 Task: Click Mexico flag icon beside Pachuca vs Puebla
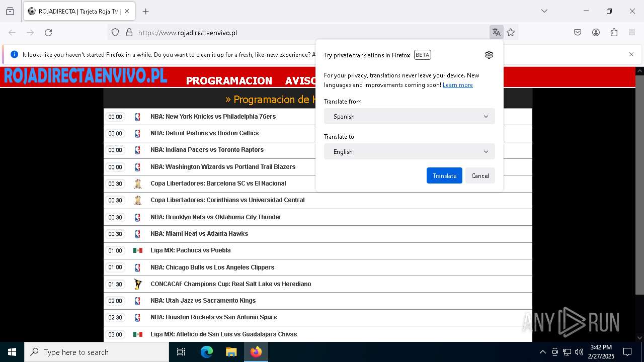click(x=138, y=250)
